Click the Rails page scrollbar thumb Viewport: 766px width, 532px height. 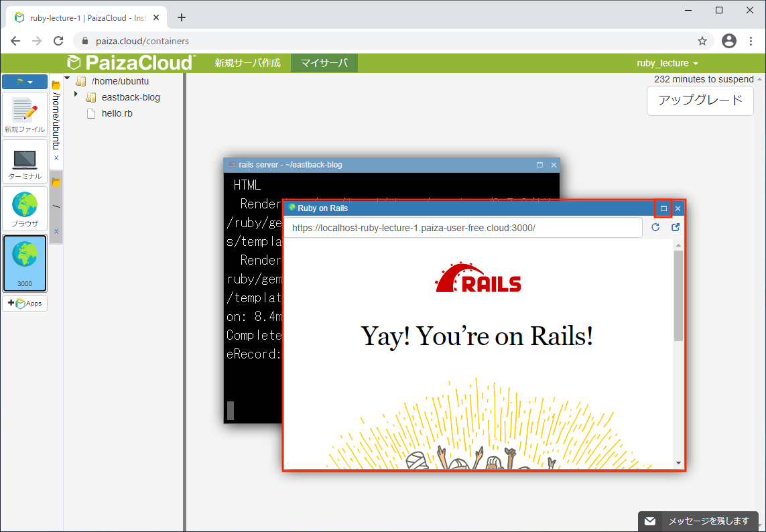[x=679, y=296]
